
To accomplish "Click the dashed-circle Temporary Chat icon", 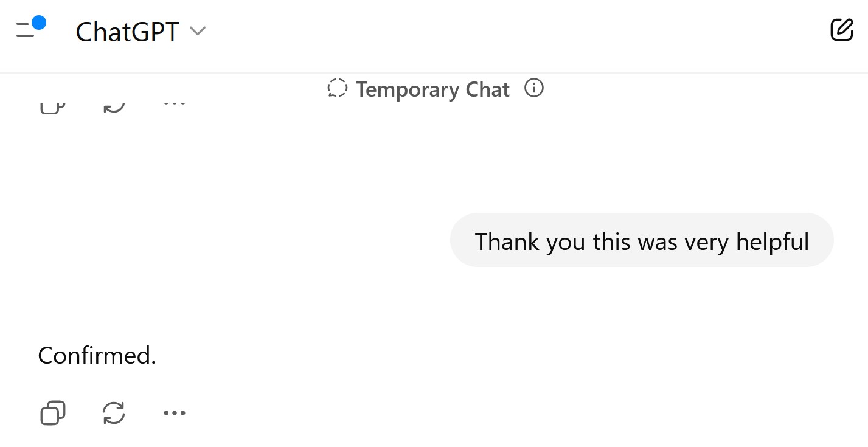I will tap(337, 89).
